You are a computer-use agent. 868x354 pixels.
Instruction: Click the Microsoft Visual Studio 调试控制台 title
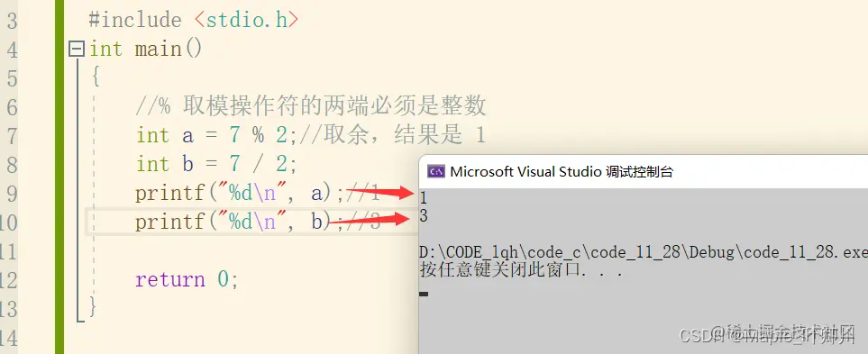click(x=562, y=171)
